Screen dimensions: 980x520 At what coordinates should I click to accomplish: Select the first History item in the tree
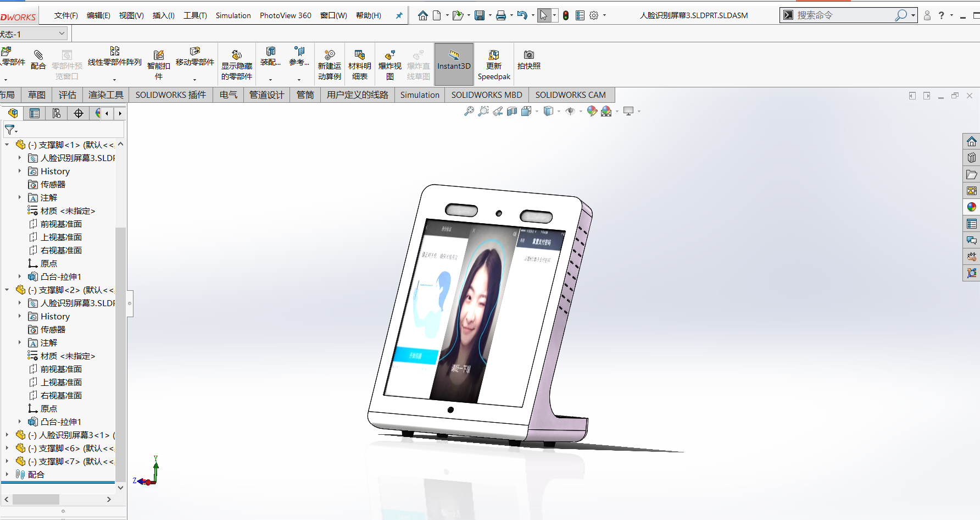55,172
